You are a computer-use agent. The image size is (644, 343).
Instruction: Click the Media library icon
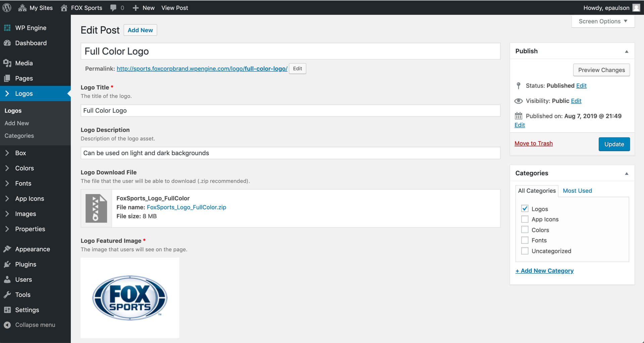click(7, 63)
